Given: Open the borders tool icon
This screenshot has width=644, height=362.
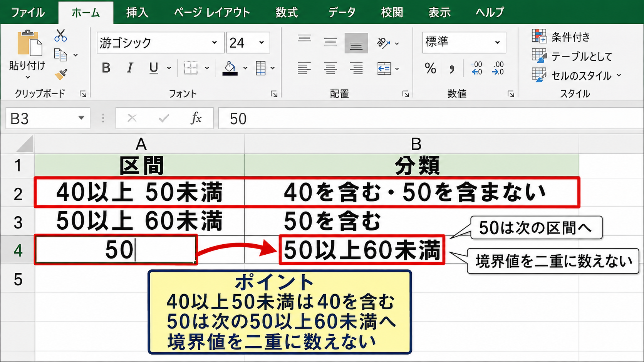Looking at the screenshot, I should click(191, 68).
